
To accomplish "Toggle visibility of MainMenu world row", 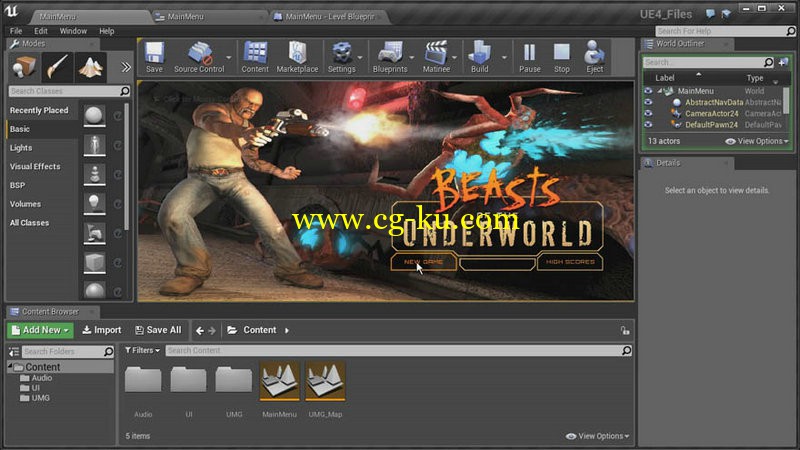I will coord(648,91).
